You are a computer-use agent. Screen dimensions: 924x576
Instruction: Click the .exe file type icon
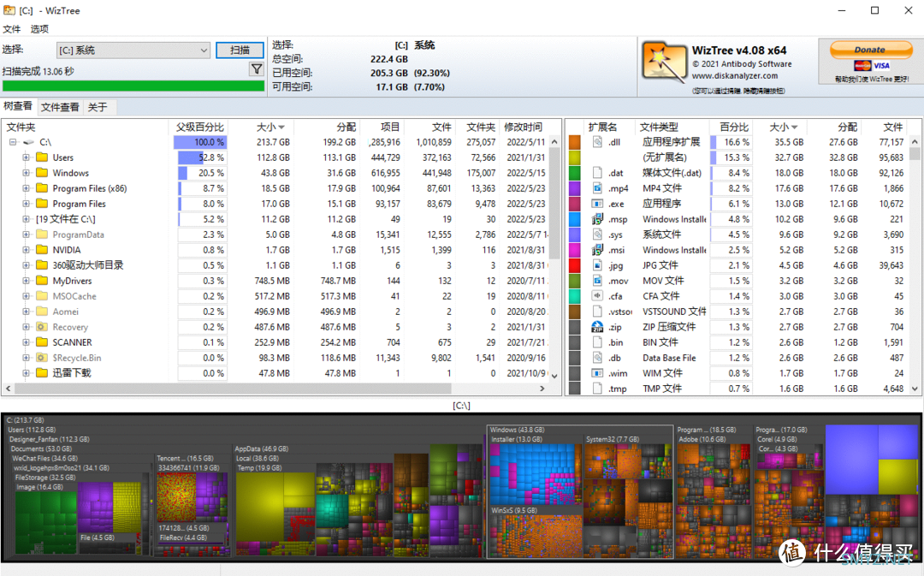coord(597,204)
